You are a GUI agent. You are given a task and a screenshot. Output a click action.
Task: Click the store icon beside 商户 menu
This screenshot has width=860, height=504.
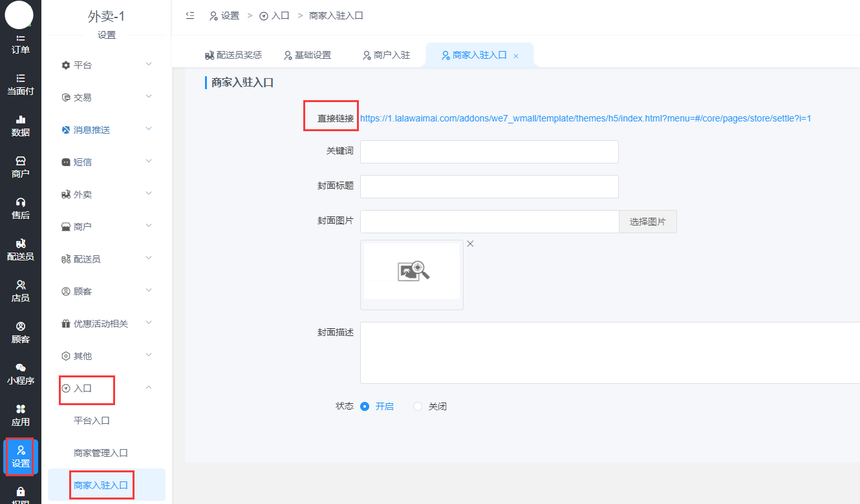click(x=65, y=227)
